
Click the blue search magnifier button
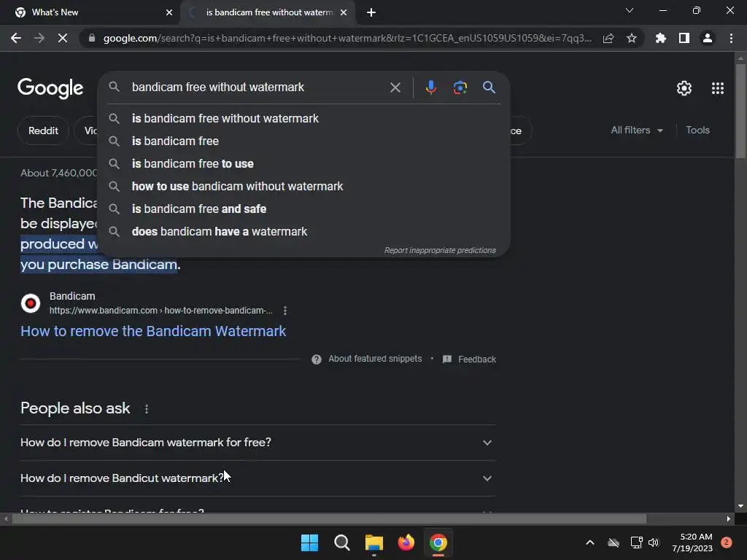pyautogui.click(x=489, y=87)
